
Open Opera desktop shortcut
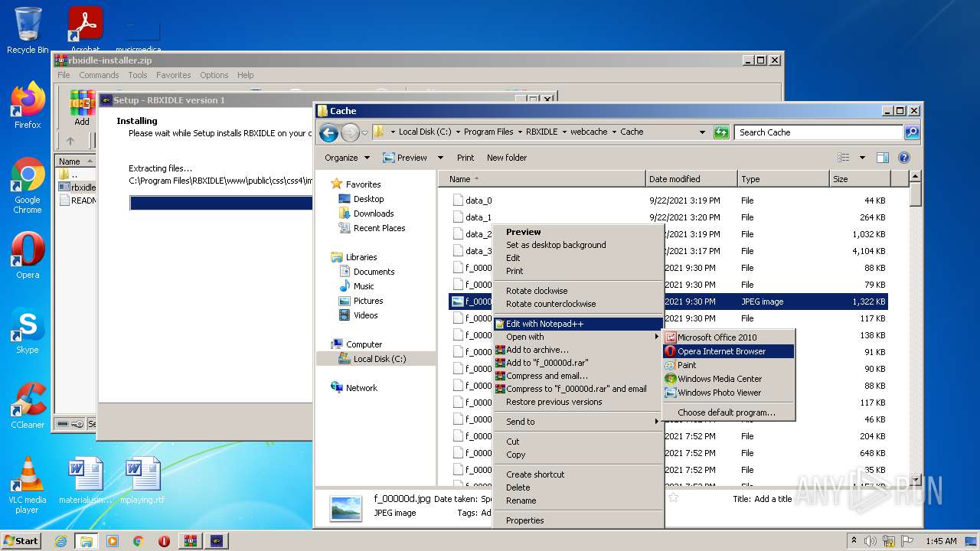(28, 256)
